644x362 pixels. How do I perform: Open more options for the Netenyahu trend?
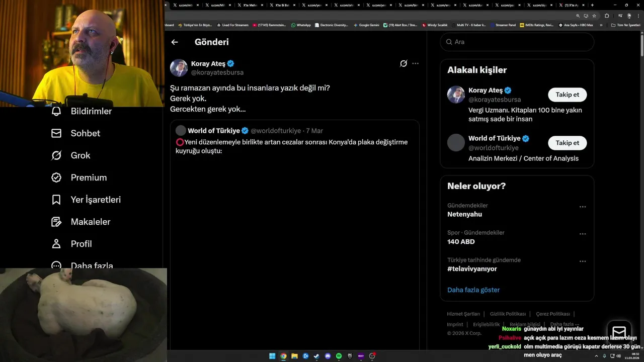pos(583,207)
